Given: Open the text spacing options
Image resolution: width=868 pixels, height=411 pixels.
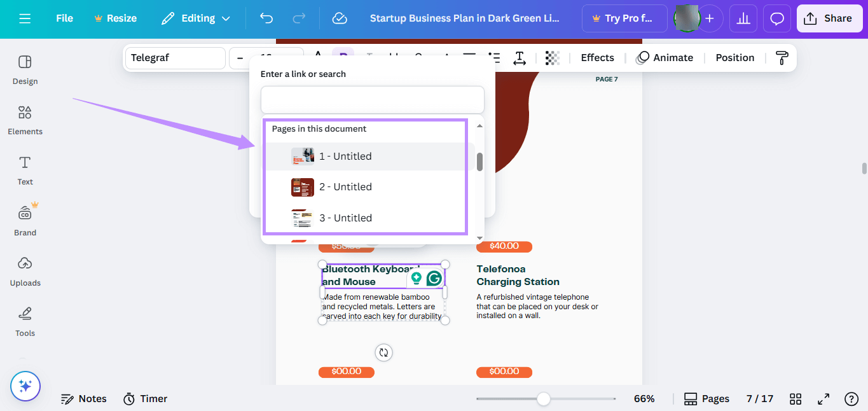Looking at the screenshot, I should point(520,57).
